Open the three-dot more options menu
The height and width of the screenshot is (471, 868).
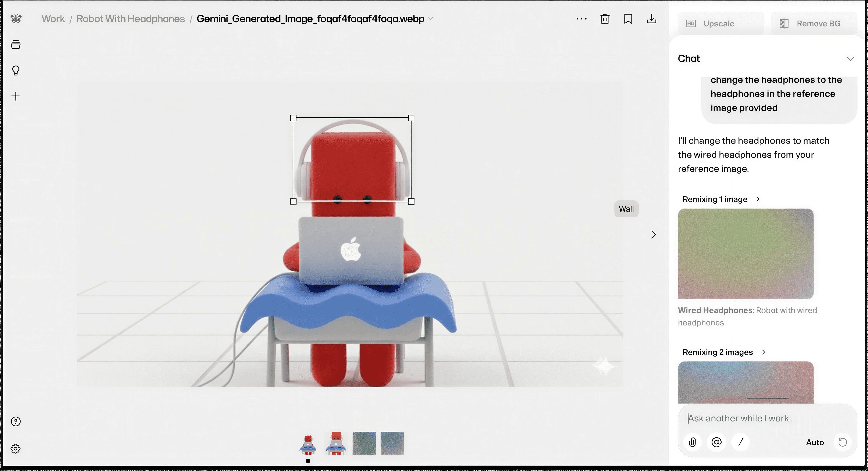click(581, 19)
